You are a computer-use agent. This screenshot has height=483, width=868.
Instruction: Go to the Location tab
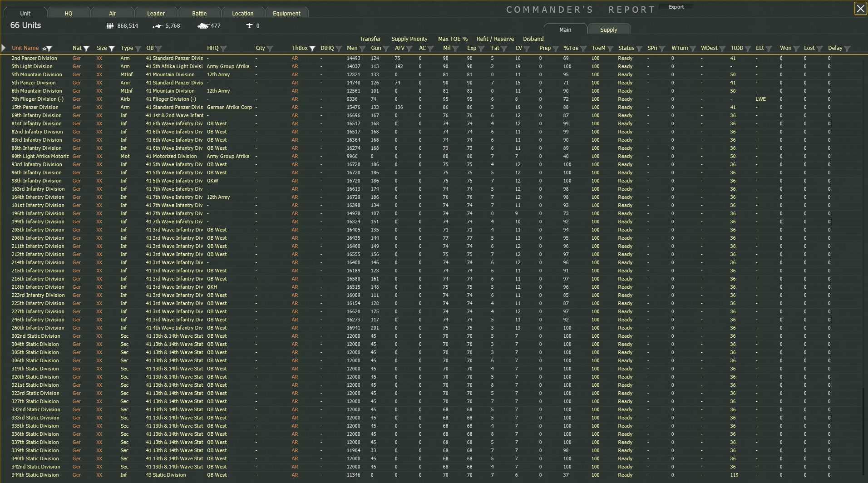[243, 13]
